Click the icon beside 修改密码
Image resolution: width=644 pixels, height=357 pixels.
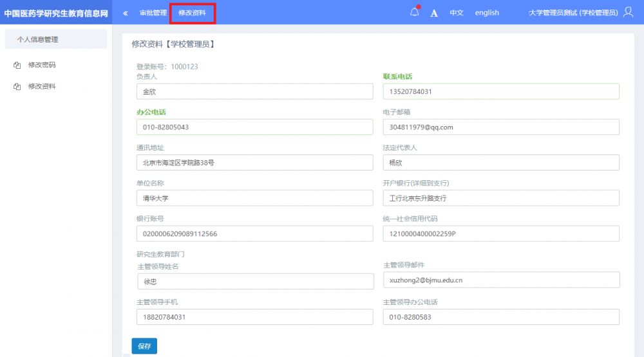pyautogui.click(x=17, y=65)
